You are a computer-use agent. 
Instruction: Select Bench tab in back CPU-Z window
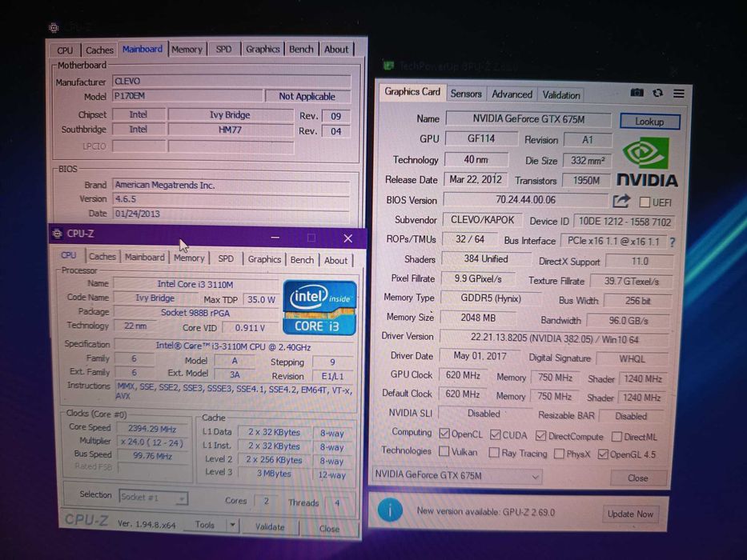tap(301, 49)
